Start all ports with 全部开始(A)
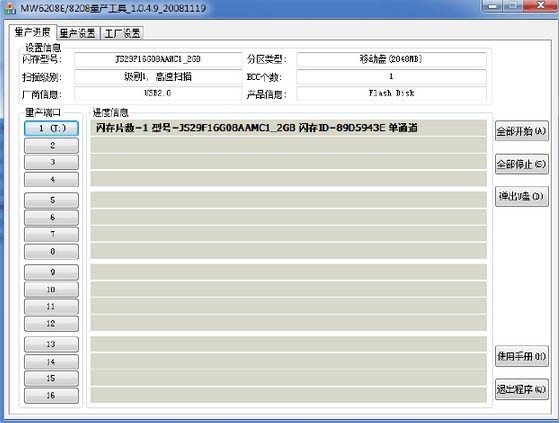The width and height of the screenshot is (560, 423). [522, 131]
